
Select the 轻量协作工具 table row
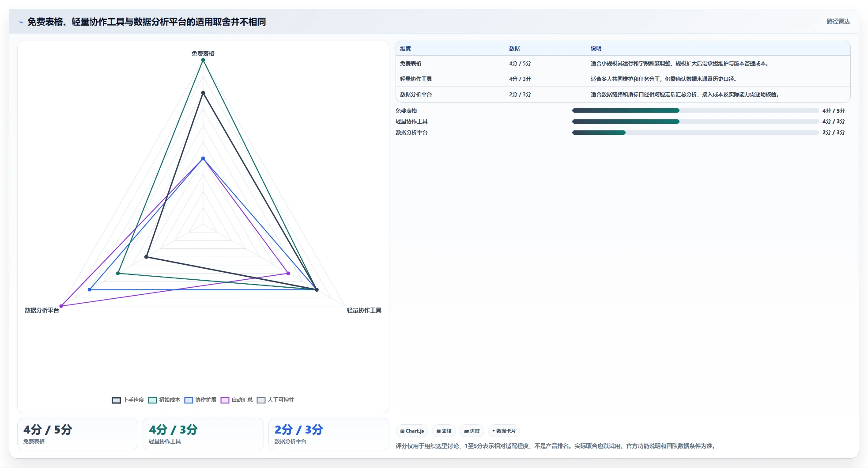623,79
